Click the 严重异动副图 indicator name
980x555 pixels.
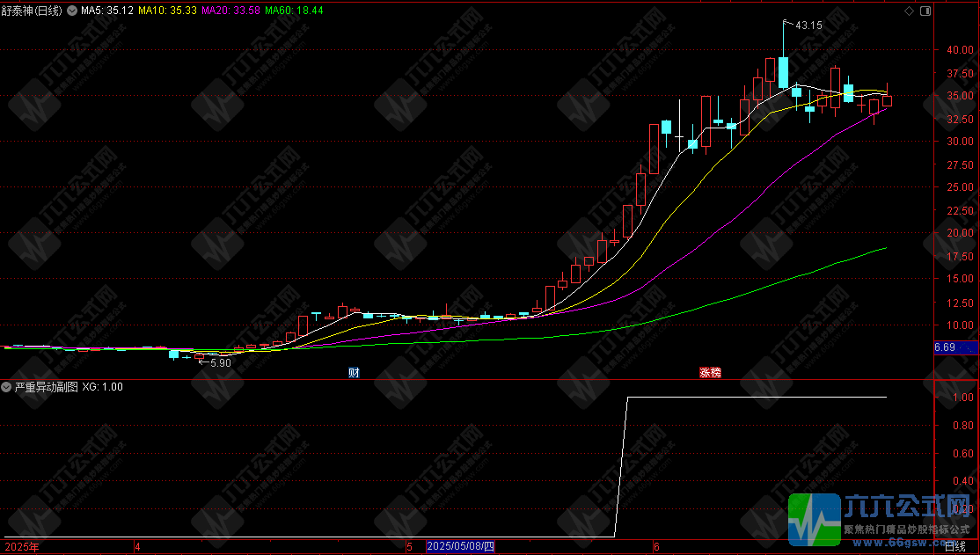[47, 387]
